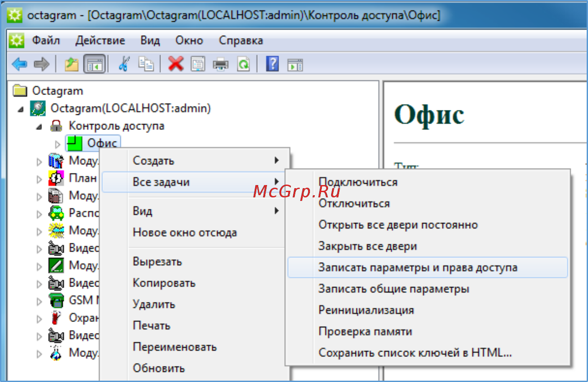Select Записать общие параметры
The width and height of the screenshot is (588, 382).
click(428, 289)
